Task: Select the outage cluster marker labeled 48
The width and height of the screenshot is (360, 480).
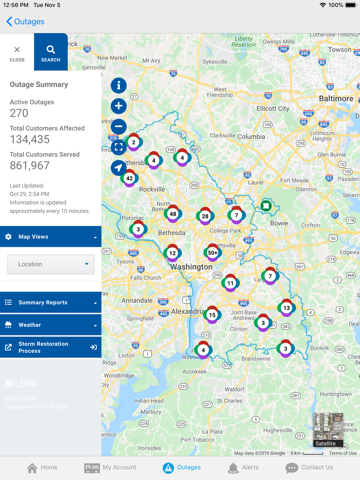Action: [x=173, y=214]
